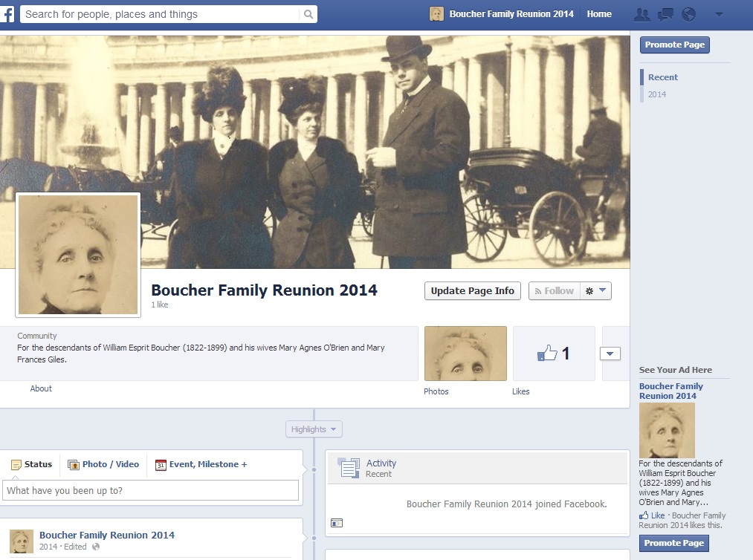The height and width of the screenshot is (560, 753).
Task: Click the Follow button
Action: point(555,291)
